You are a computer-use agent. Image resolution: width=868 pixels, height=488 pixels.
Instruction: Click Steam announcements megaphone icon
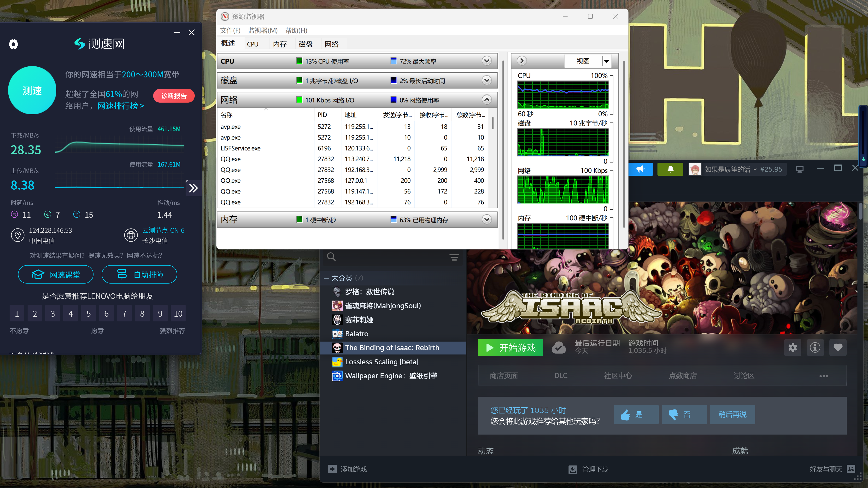click(x=640, y=169)
